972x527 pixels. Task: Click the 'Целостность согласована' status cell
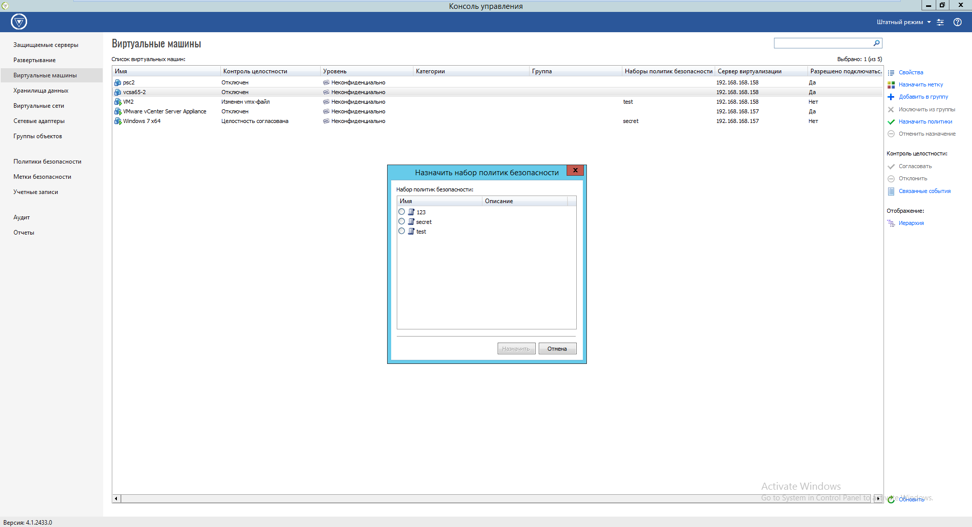tap(255, 121)
